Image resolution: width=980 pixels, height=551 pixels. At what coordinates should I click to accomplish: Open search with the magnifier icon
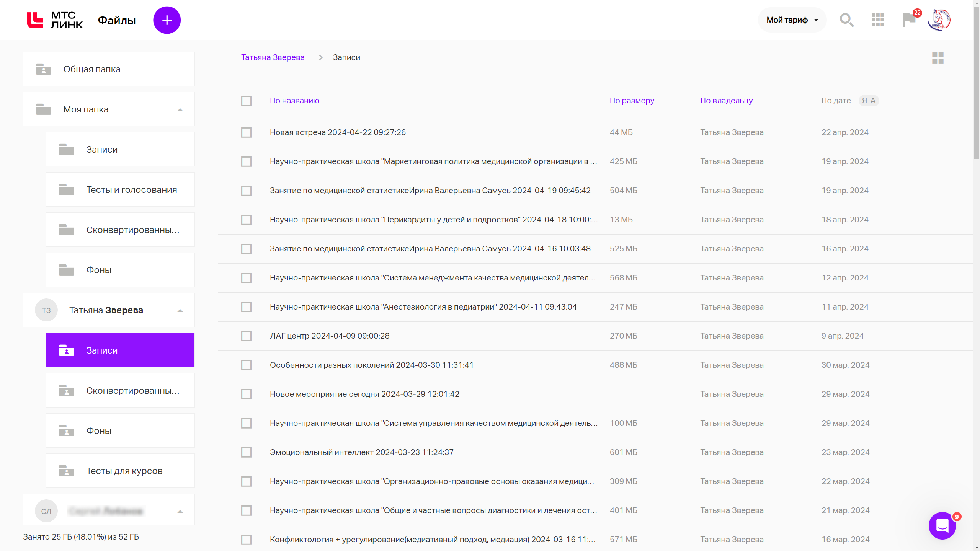[x=846, y=20]
